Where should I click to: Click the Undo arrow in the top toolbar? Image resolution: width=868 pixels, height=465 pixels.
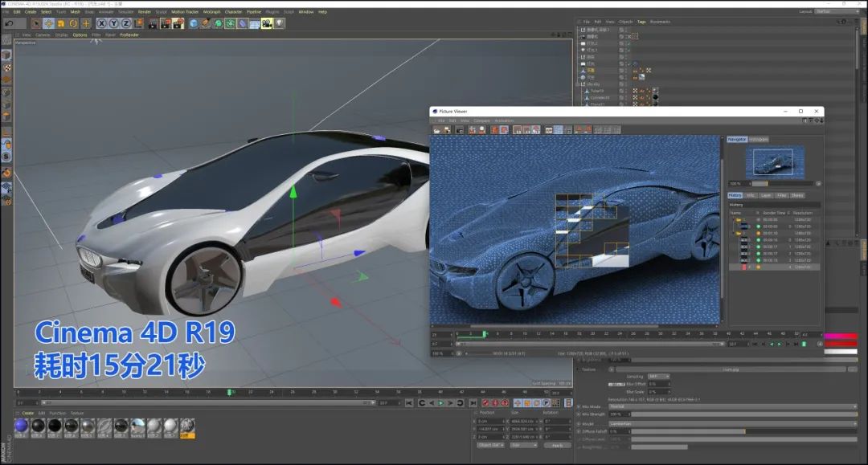pos(9,23)
